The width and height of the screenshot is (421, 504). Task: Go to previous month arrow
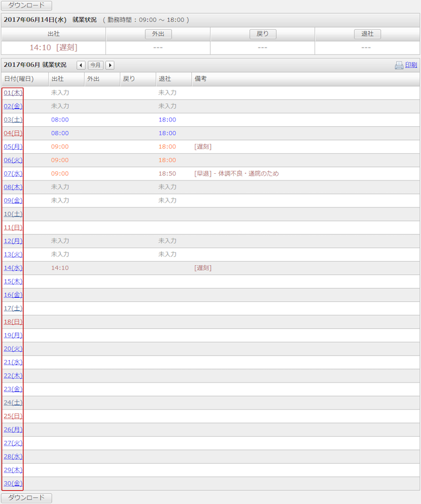(81, 65)
